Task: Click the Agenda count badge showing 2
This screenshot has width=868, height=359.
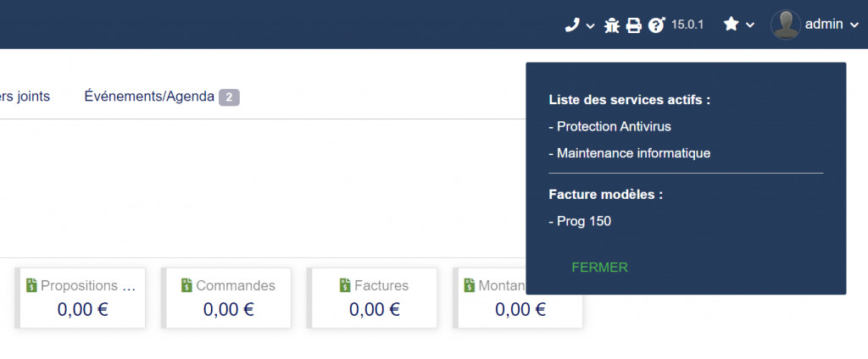Action: click(229, 98)
